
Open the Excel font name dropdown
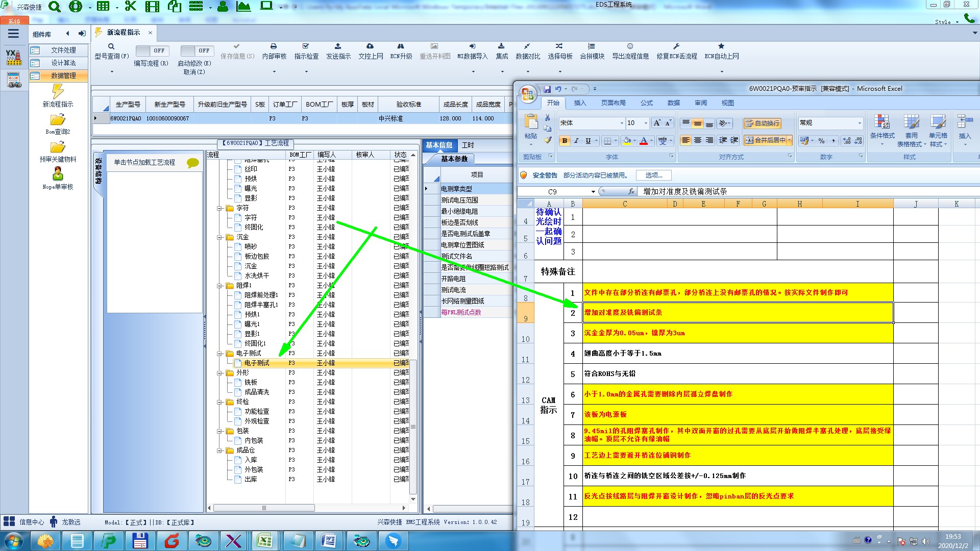pos(622,123)
